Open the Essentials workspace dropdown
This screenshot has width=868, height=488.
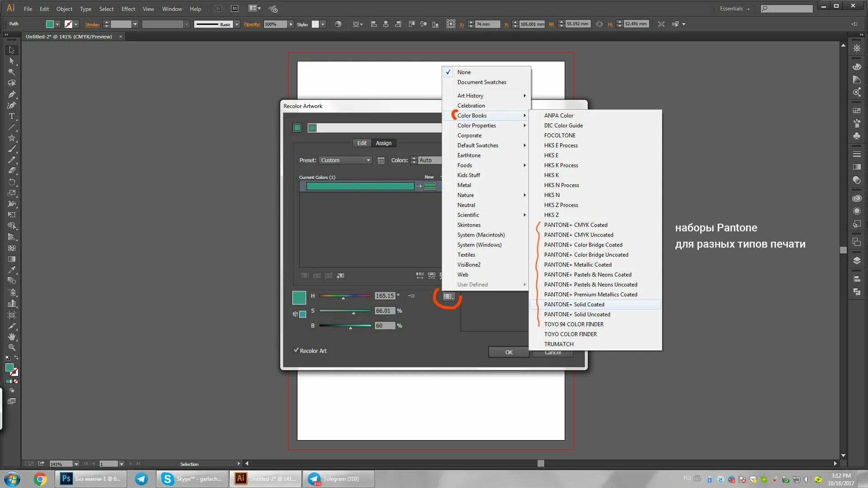click(x=735, y=9)
